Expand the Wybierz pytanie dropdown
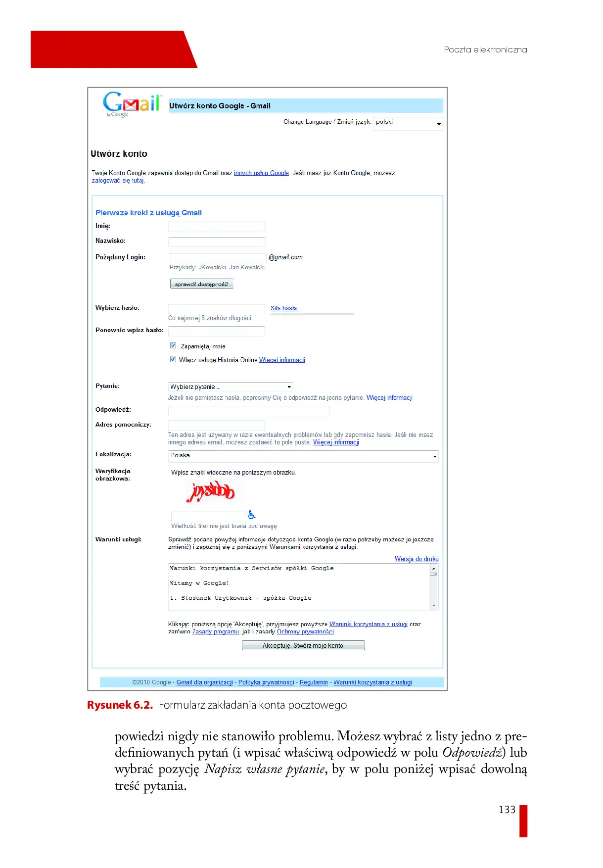 coord(231,386)
